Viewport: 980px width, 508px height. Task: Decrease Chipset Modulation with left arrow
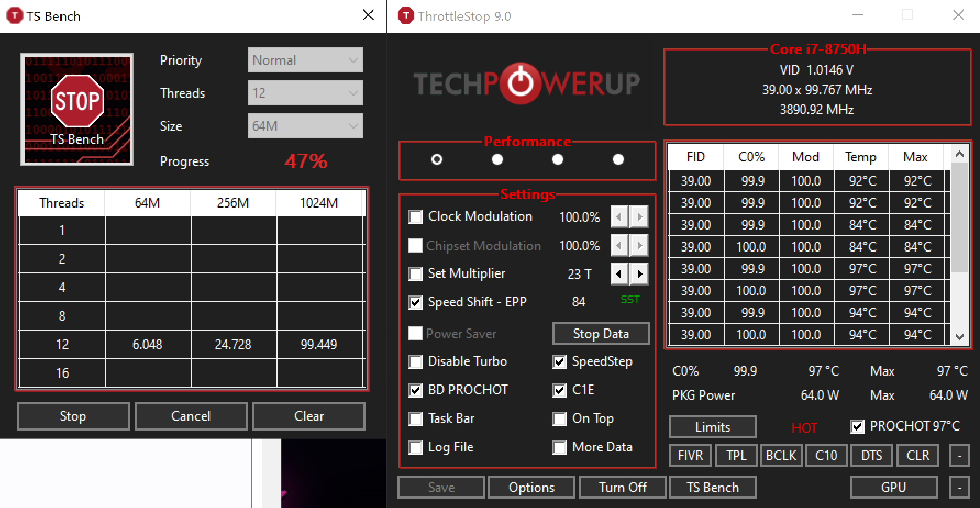pos(619,245)
